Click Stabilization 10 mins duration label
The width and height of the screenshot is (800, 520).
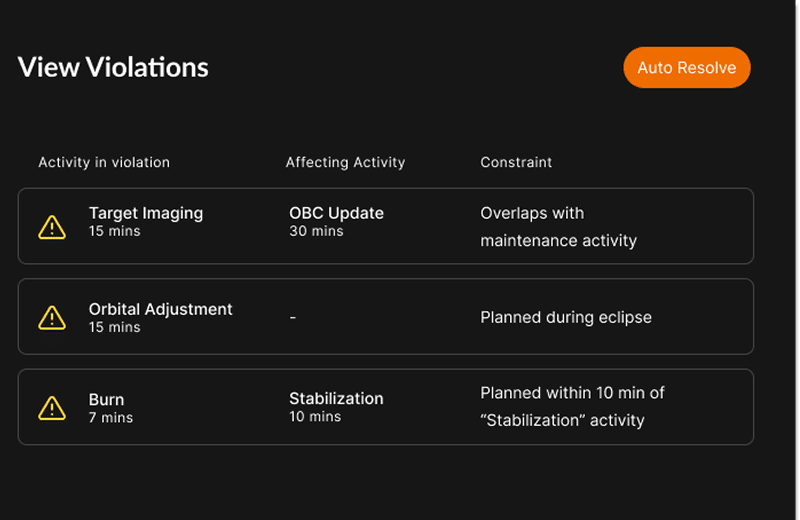coord(315,417)
